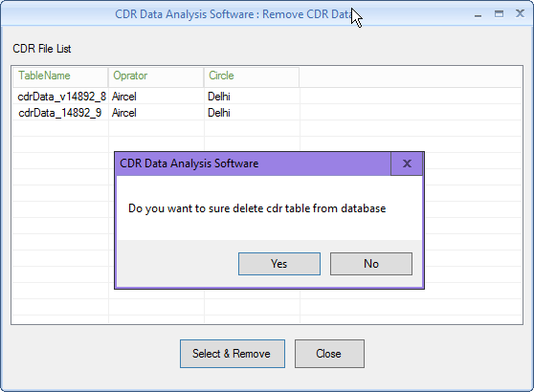Click the Select & Remove button
Image resolution: width=534 pixels, height=392 pixels.
(233, 354)
